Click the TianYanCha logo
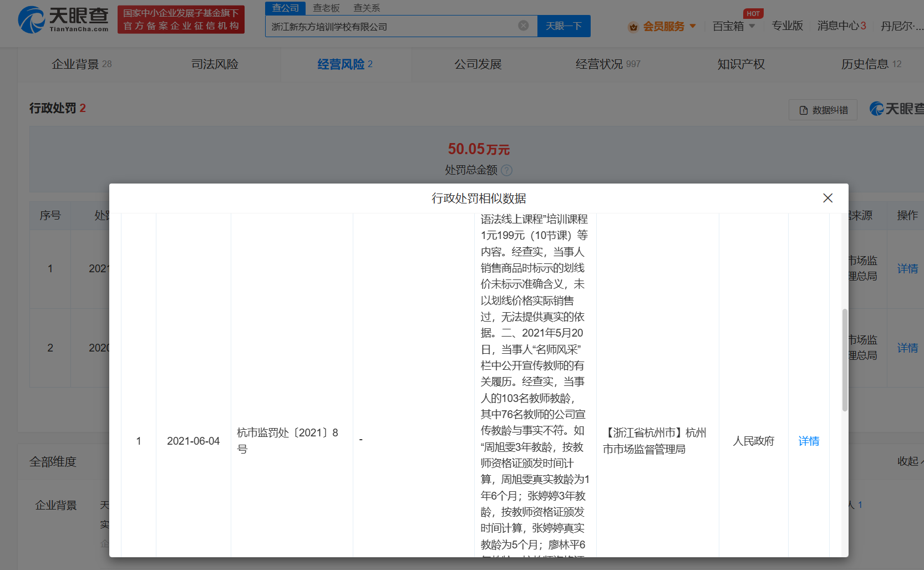 [63, 19]
